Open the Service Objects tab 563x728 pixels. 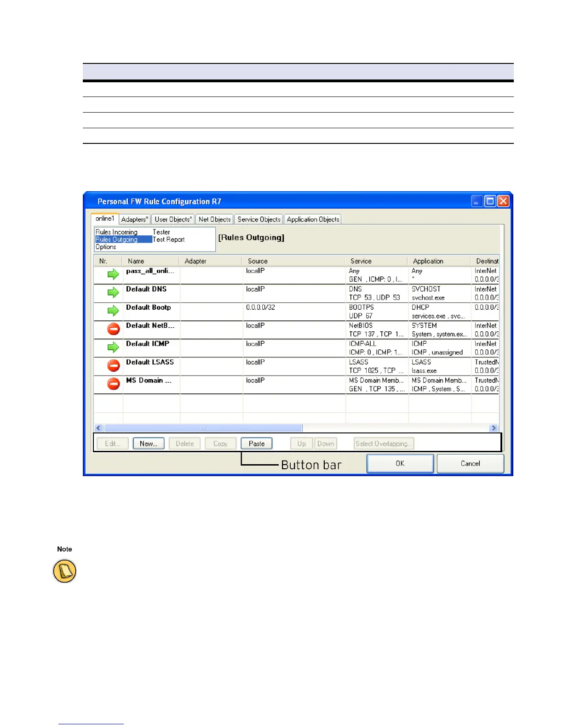(259, 220)
